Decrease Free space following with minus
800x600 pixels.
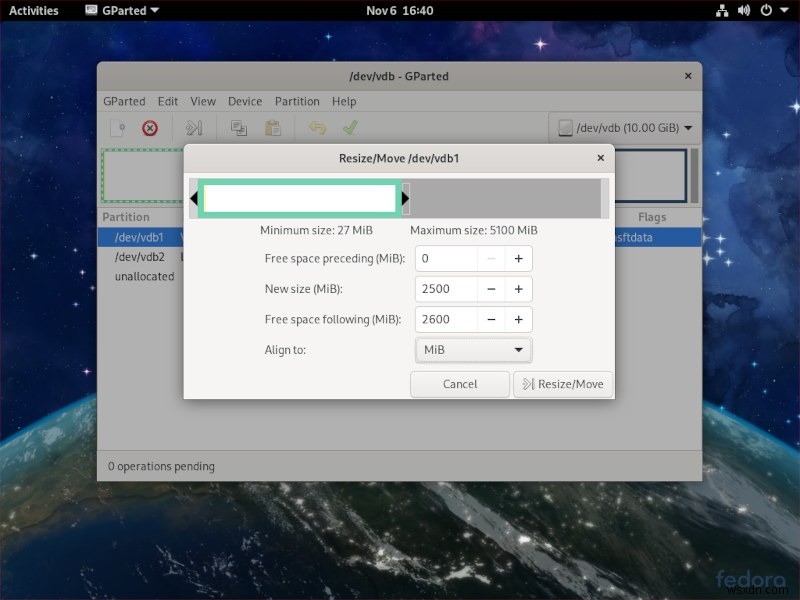491,319
